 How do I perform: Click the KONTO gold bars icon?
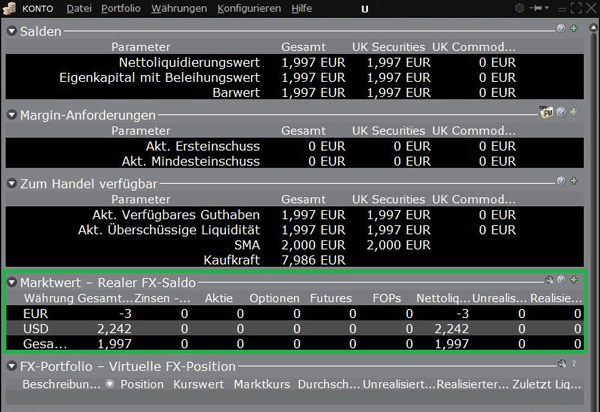coord(9,8)
